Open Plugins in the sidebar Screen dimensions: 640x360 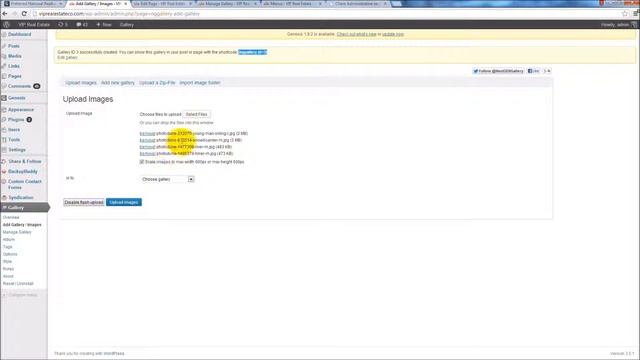point(16,120)
